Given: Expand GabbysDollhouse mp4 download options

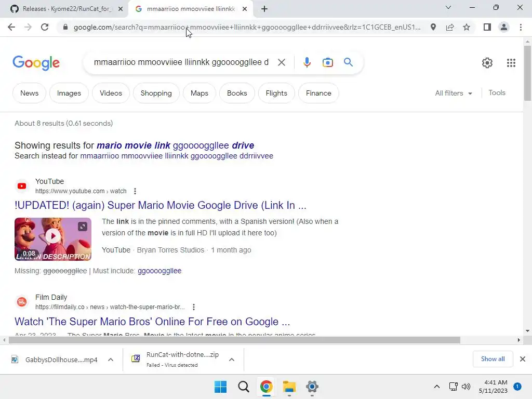Looking at the screenshot, I should [x=111, y=360].
